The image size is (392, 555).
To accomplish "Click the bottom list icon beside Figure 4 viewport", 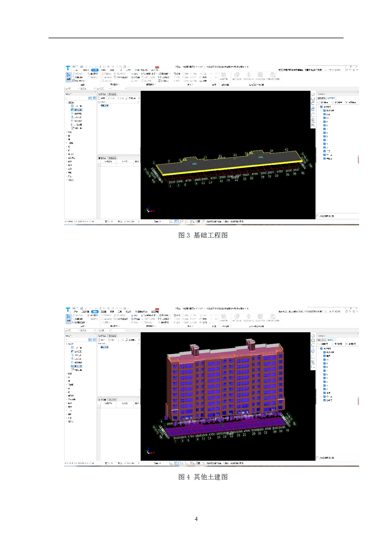I will (x=313, y=367).
